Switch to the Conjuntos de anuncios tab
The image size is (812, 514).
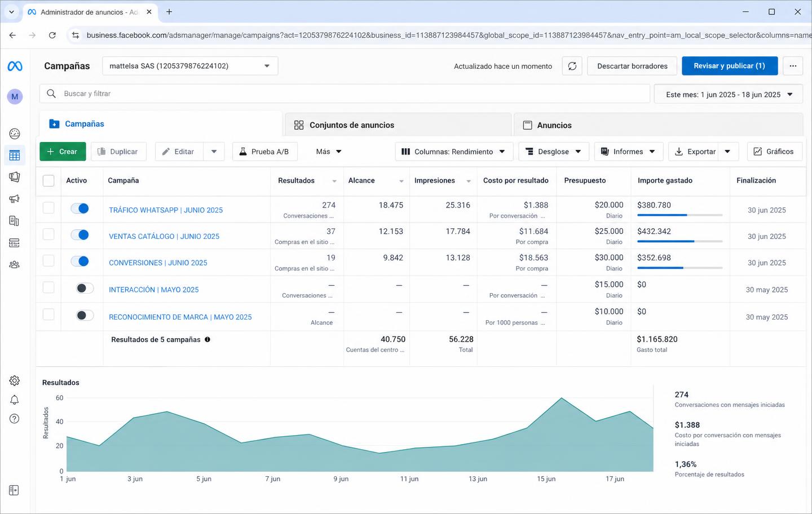(x=398, y=125)
